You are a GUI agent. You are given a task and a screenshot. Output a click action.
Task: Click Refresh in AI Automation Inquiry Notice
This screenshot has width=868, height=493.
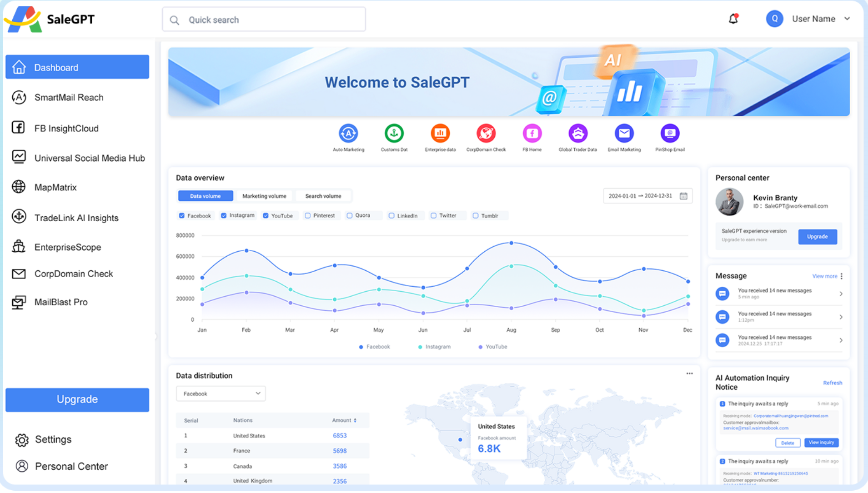click(x=833, y=383)
